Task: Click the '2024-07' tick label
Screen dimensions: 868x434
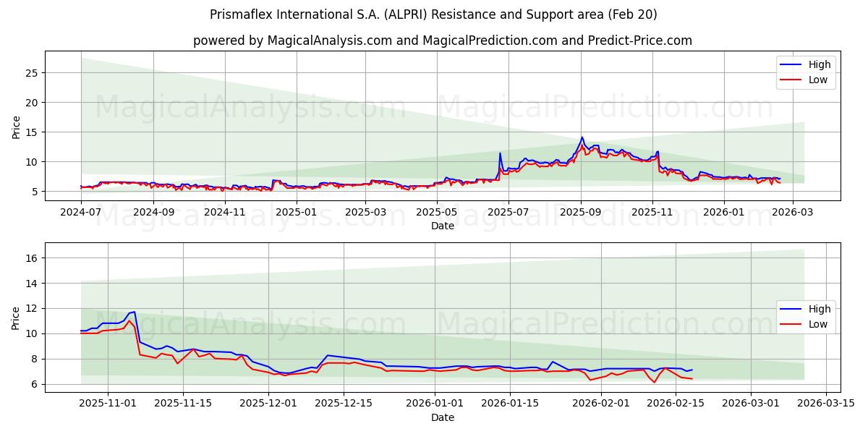Action: [81, 212]
